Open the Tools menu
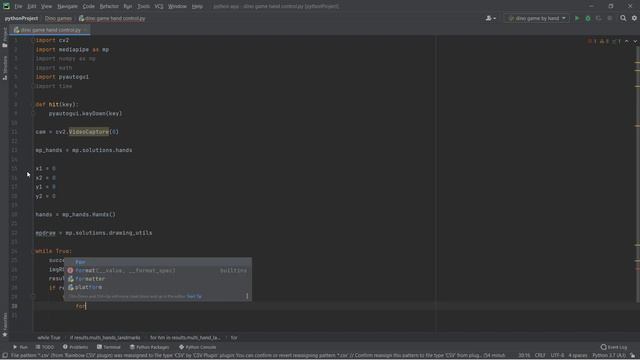The height and width of the screenshot is (360, 640). (x=143, y=7)
